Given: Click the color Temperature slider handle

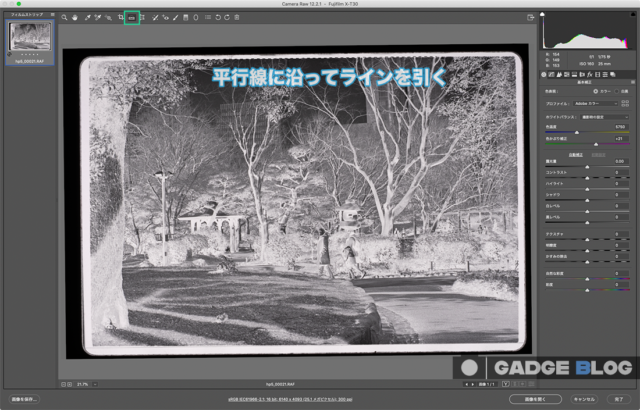Looking at the screenshot, I should (x=577, y=133).
